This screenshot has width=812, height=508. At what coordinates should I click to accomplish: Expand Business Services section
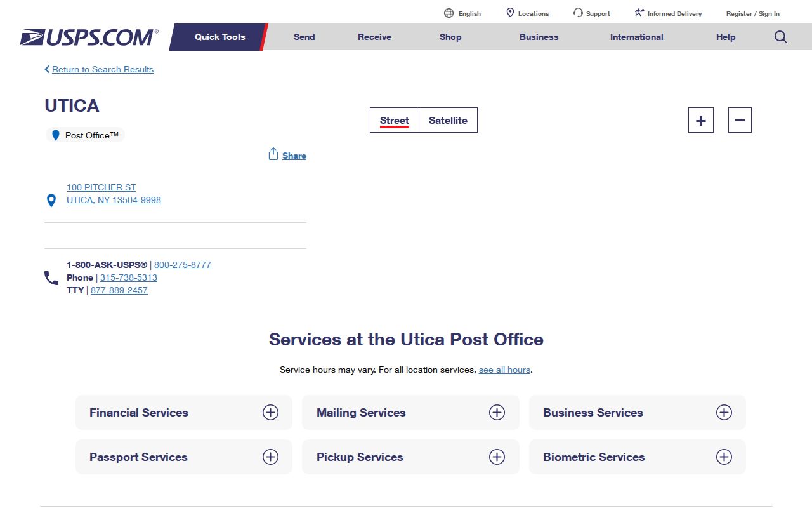point(638,413)
